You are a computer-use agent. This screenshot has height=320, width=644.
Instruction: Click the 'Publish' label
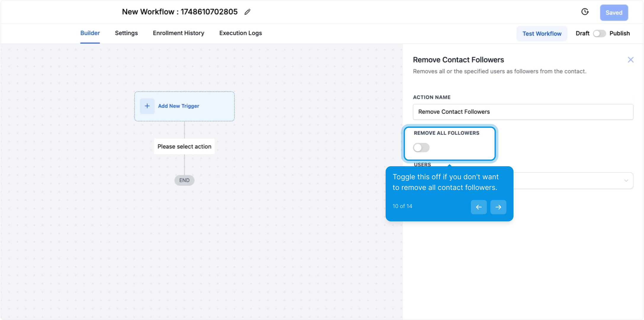point(619,33)
